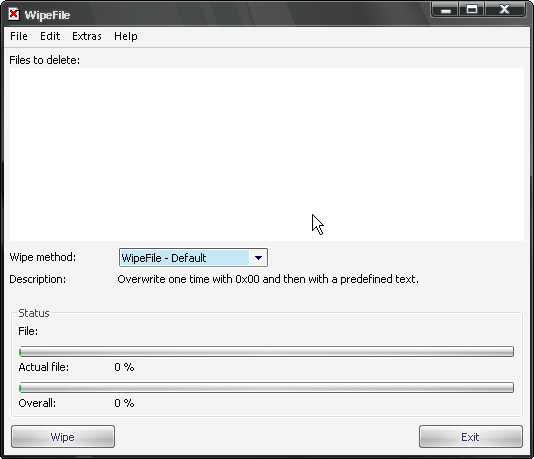Expand the Wipe method dropdown arrow
This screenshot has height=459, width=534.
(x=258, y=258)
